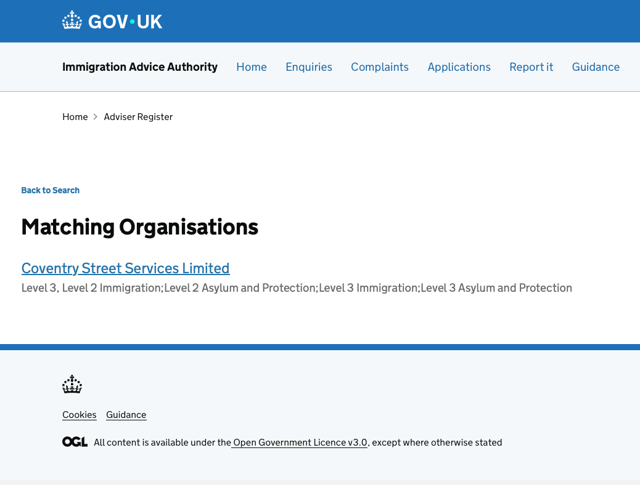Click the breadcrumb chevron separator

[96, 117]
